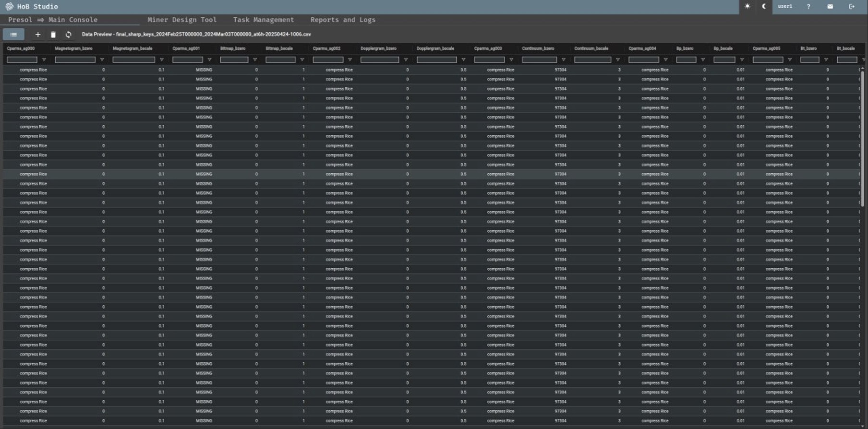Open filter menu for Continuum_bzero column
Screen dimensions: 868x429
pos(563,60)
